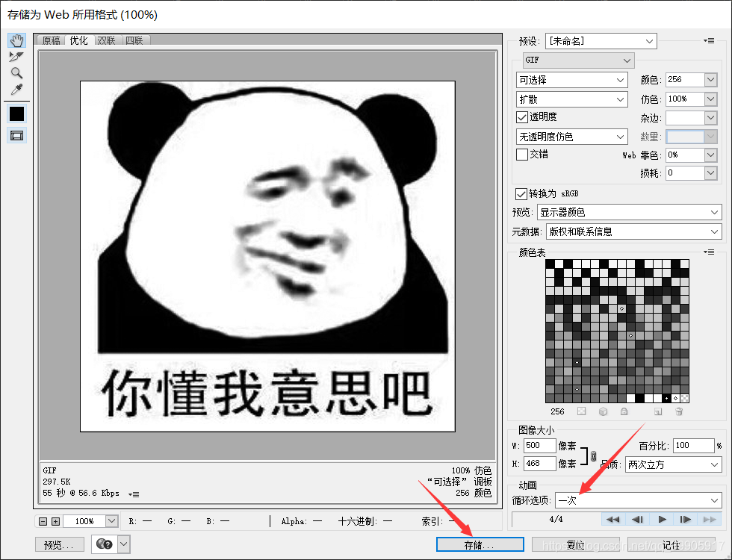Toggle the 交错 interlaced checkbox
The height and width of the screenshot is (560, 732).
point(522,155)
